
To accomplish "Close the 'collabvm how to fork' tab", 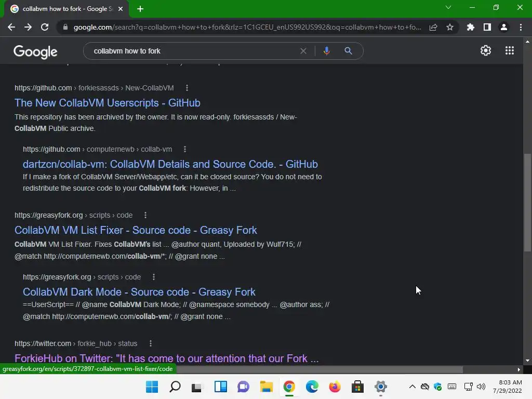I will 121,9.
